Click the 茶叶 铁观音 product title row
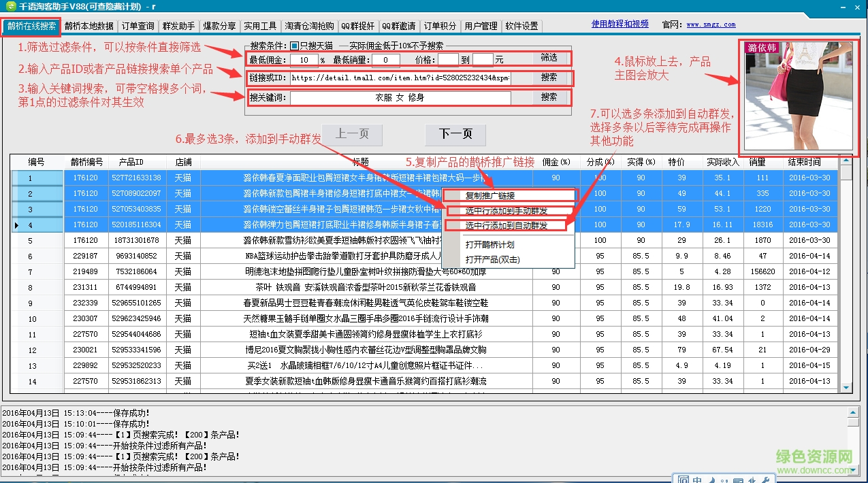The image size is (868, 483). point(366,288)
